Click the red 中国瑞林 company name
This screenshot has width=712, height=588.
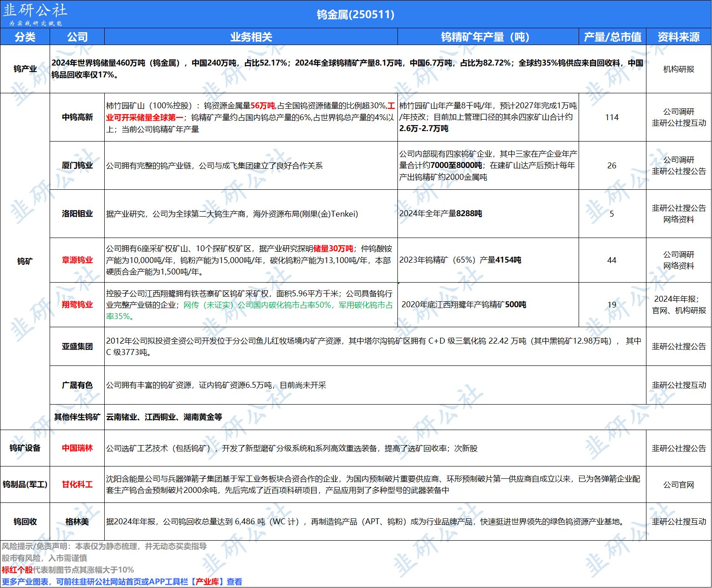77,448
